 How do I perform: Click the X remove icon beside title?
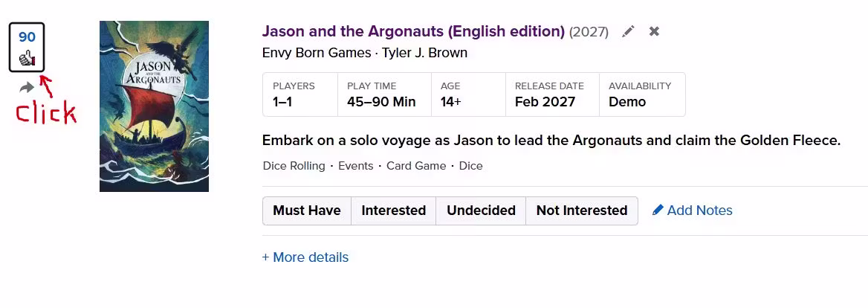[x=654, y=31]
